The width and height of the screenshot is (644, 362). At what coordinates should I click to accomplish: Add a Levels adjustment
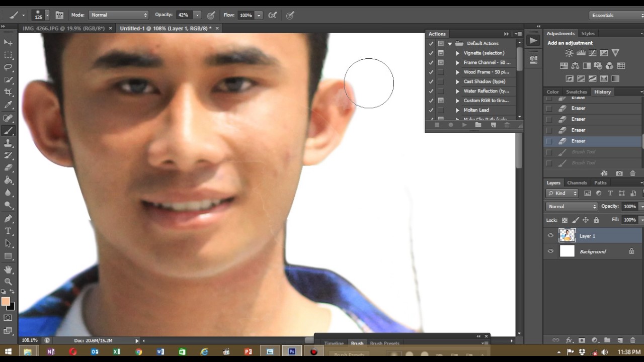pyautogui.click(x=581, y=53)
